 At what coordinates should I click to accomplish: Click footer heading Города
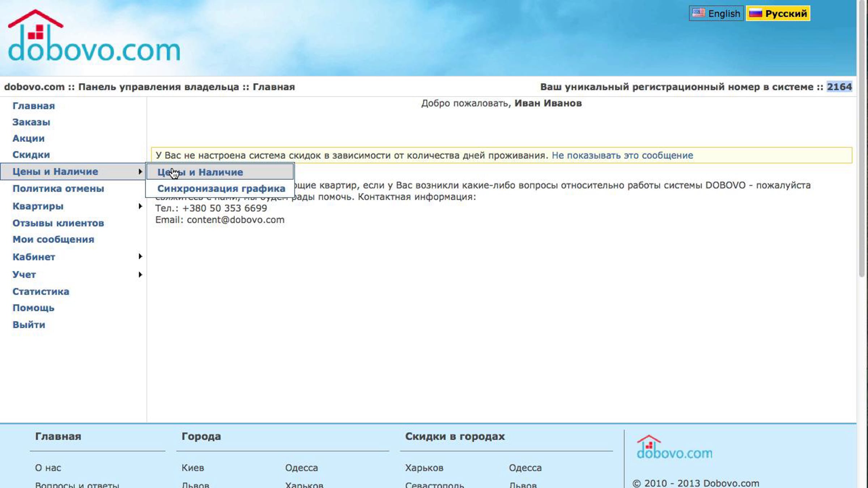201,437
